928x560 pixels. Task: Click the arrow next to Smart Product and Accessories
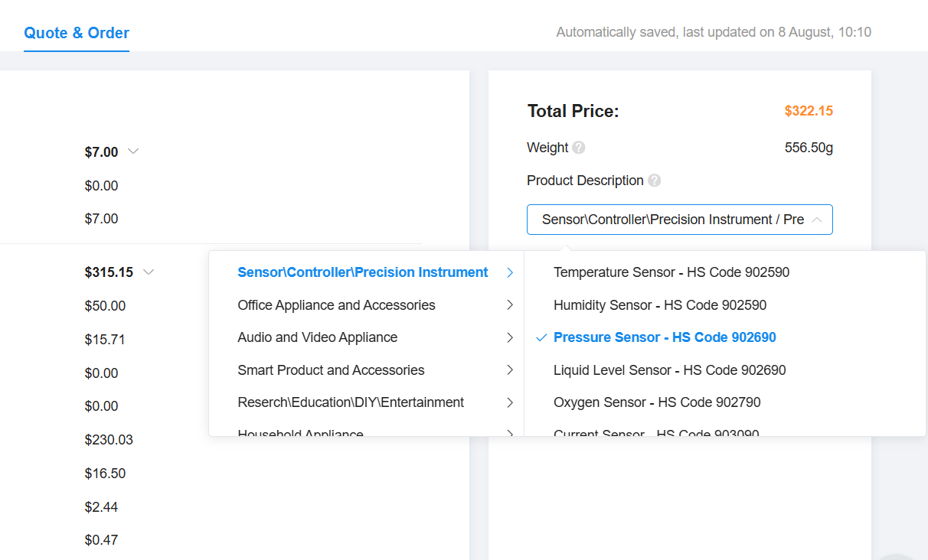tap(510, 370)
